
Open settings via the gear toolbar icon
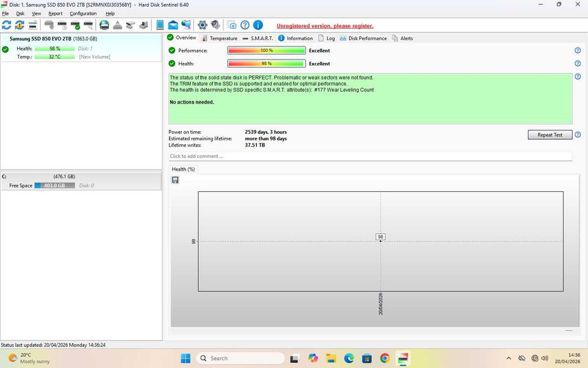[x=202, y=25]
